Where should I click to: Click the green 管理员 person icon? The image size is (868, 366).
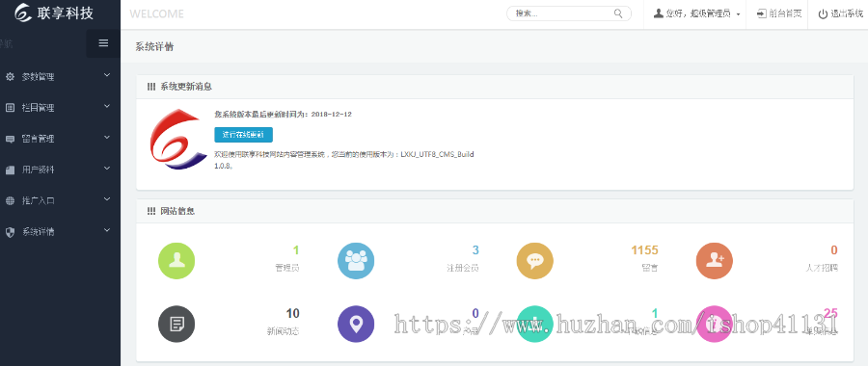point(176,261)
